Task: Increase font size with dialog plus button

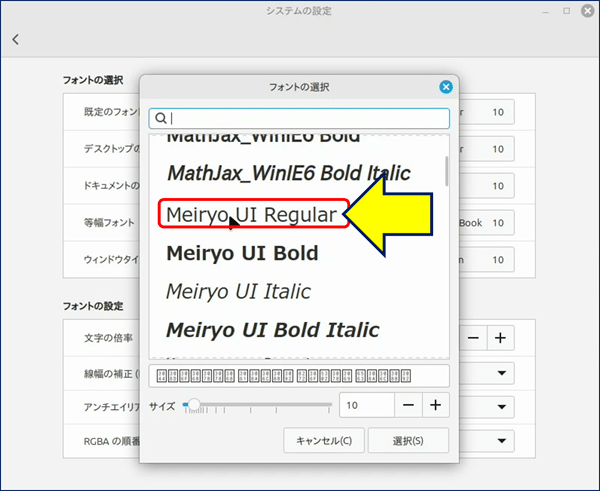Action: coord(435,405)
